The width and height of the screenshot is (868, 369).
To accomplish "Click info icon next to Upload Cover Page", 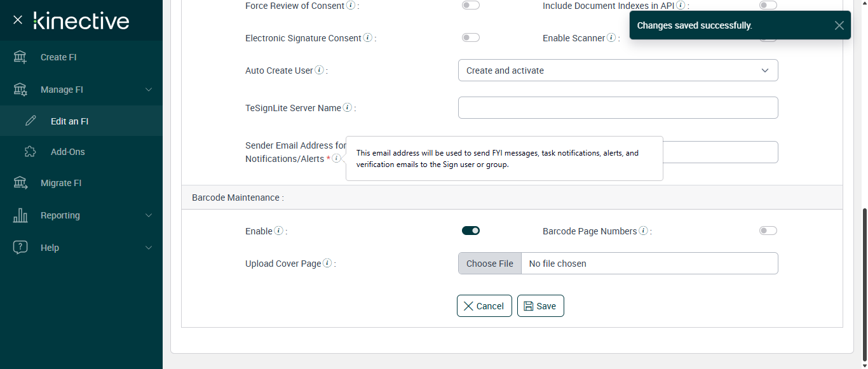I will [327, 264].
